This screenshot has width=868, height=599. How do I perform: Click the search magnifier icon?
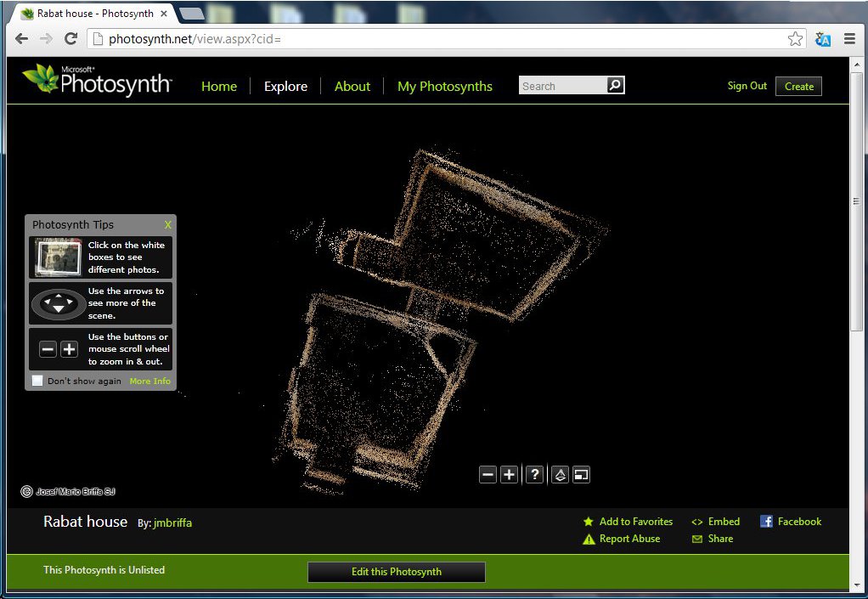pyautogui.click(x=615, y=85)
